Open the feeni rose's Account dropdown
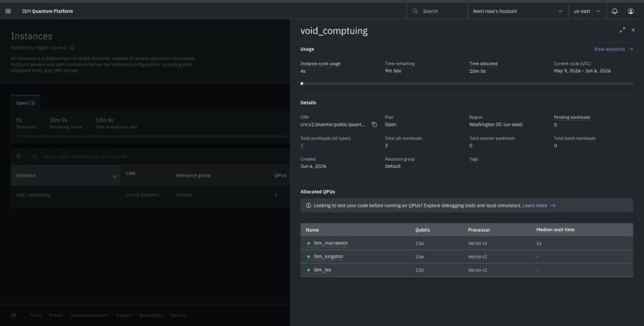 pos(518,11)
